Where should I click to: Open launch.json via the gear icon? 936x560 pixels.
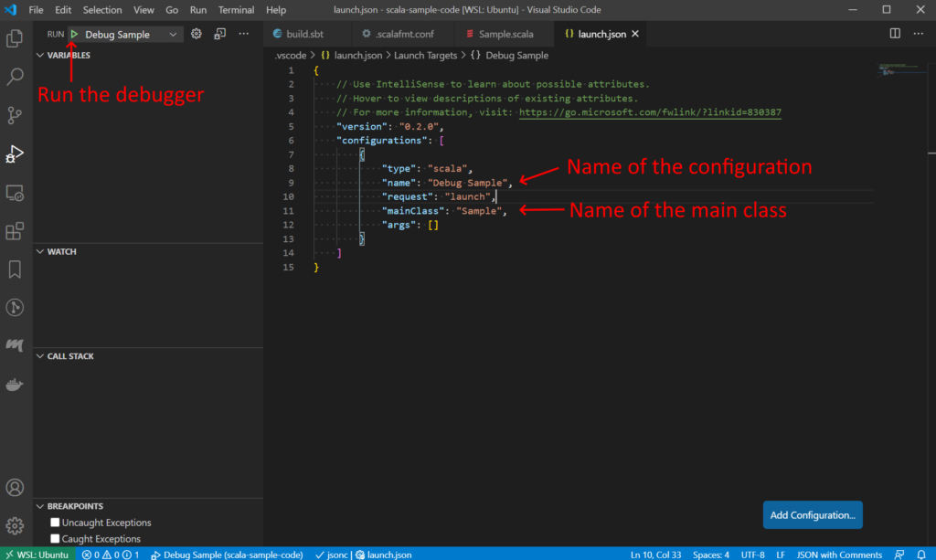196,34
